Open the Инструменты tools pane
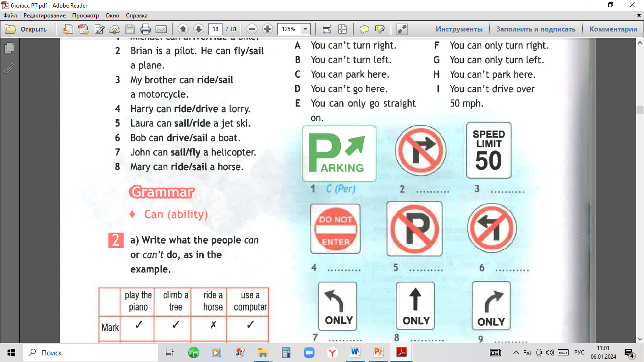 (x=459, y=29)
